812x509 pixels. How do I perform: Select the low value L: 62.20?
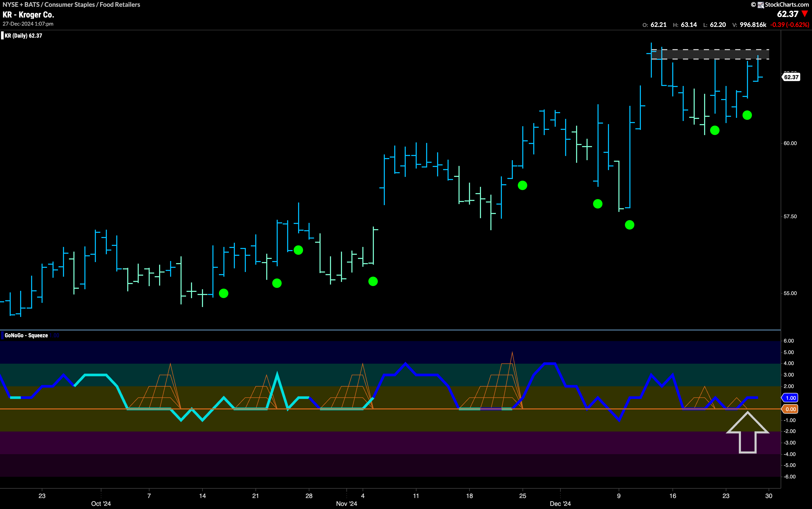[x=714, y=25]
